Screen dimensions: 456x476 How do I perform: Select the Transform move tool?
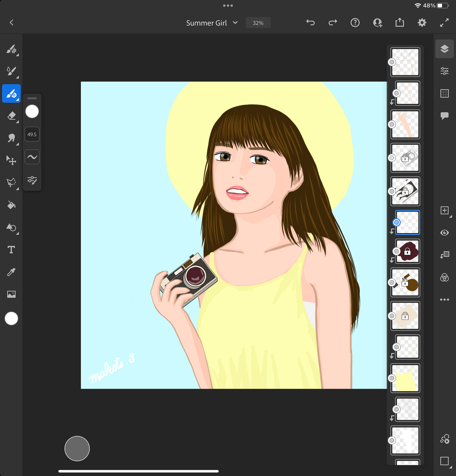[11, 160]
